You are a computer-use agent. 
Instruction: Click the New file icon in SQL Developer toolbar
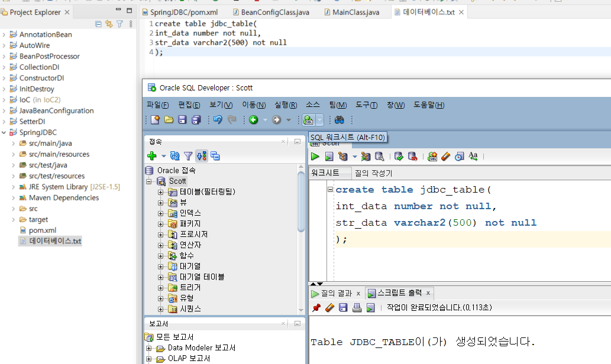pos(155,120)
